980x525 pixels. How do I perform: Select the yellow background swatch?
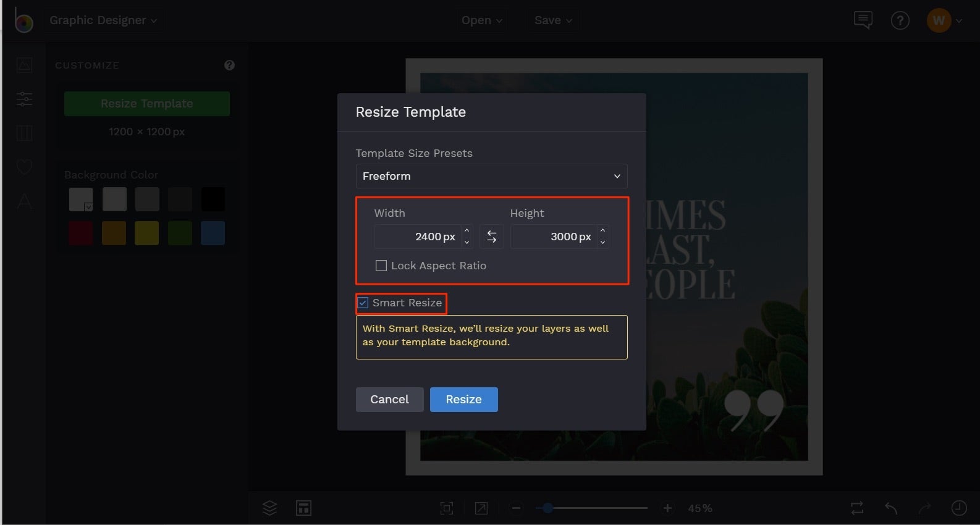[147, 233]
